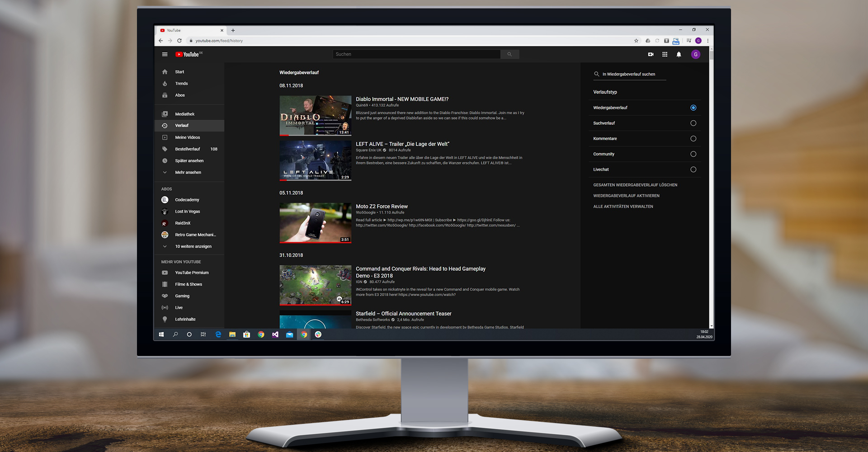Open File Explorer from the taskbar
868x452 pixels.
(x=232, y=334)
